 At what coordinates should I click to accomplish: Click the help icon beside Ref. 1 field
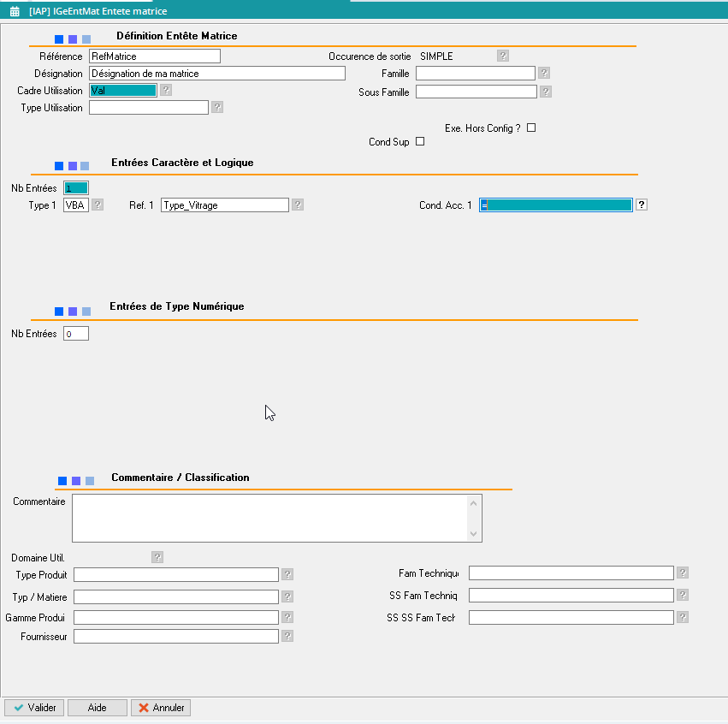(x=298, y=205)
